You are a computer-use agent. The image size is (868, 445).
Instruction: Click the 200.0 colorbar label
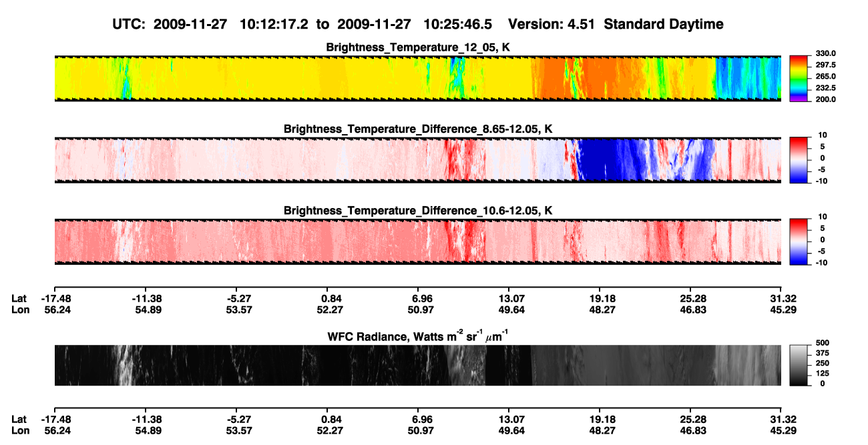(x=825, y=99)
